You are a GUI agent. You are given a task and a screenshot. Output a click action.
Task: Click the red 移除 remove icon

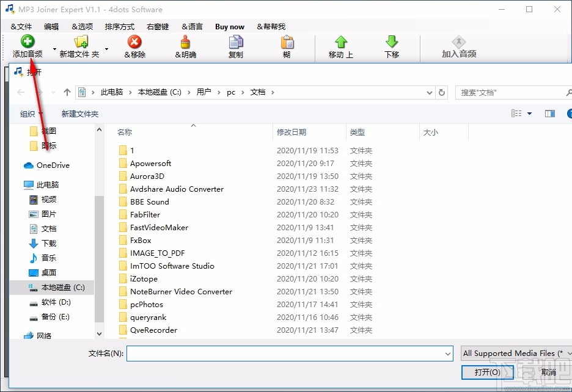point(134,42)
